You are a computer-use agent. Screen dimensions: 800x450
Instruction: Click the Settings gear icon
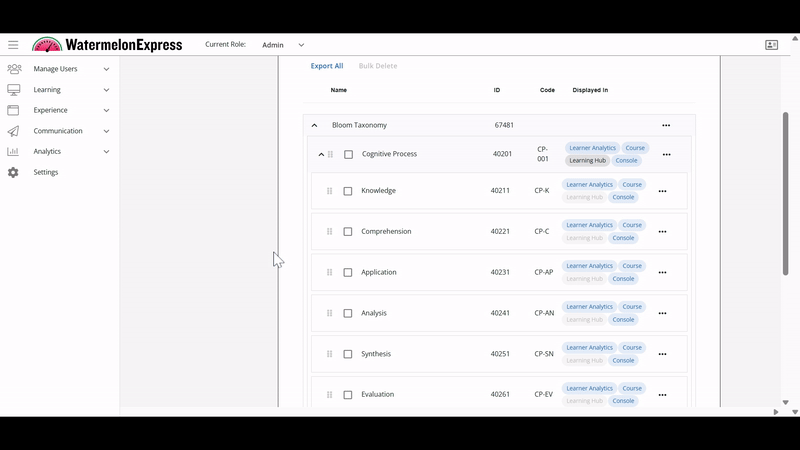13,172
